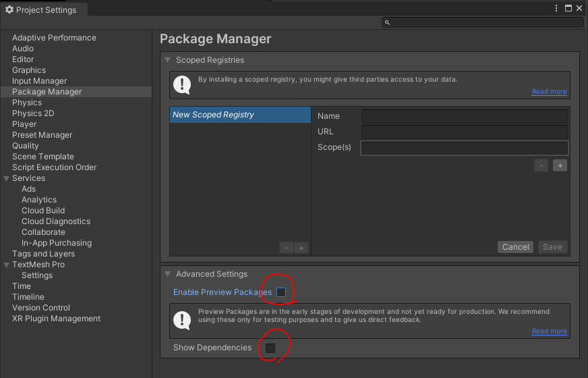Open Physics 2D settings
This screenshot has width=588, height=378.
coord(33,113)
